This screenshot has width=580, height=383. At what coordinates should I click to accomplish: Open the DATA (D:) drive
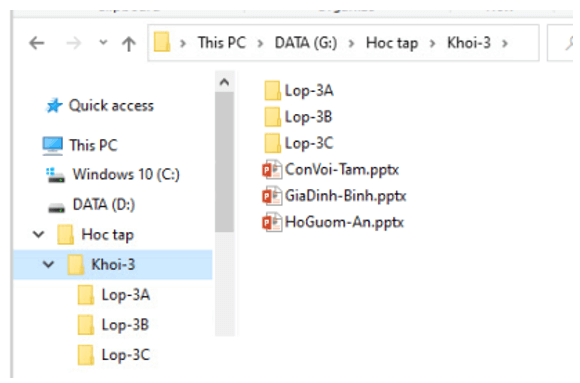click(x=92, y=205)
